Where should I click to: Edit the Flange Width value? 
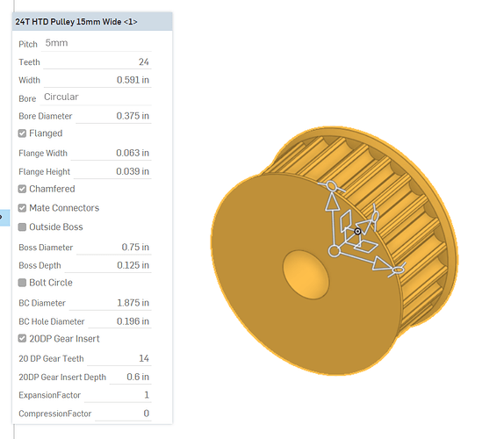point(111,153)
